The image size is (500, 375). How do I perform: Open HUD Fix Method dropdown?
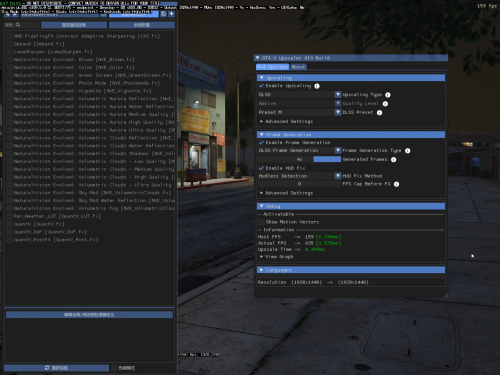pos(299,176)
